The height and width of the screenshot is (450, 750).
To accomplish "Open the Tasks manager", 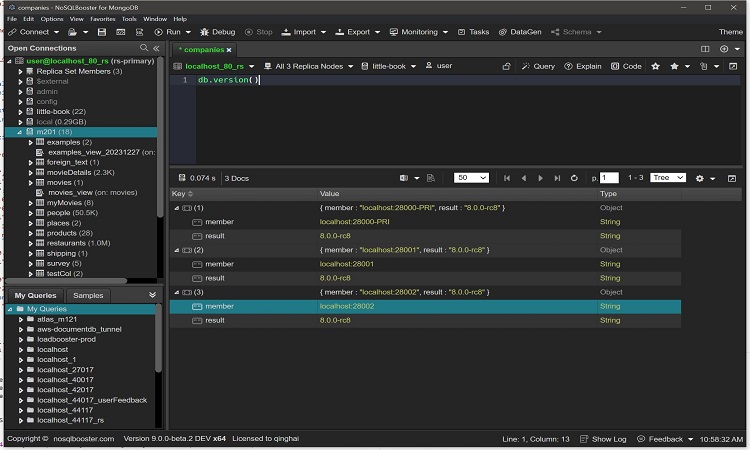I will (473, 32).
